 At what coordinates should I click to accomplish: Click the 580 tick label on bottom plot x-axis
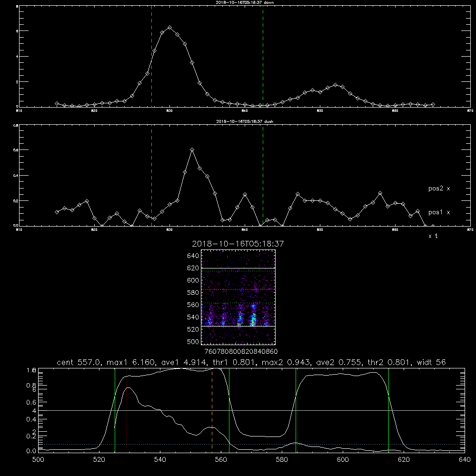[x=282, y=460]
